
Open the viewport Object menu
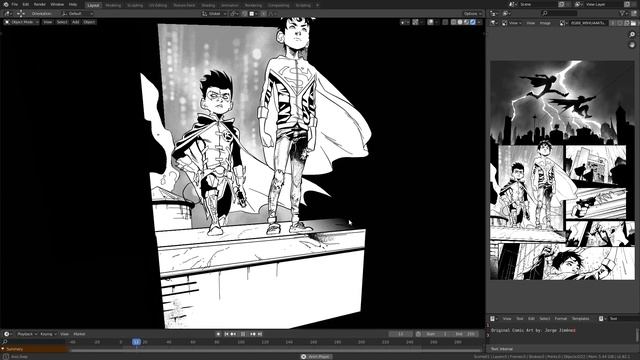pos(89,22)
